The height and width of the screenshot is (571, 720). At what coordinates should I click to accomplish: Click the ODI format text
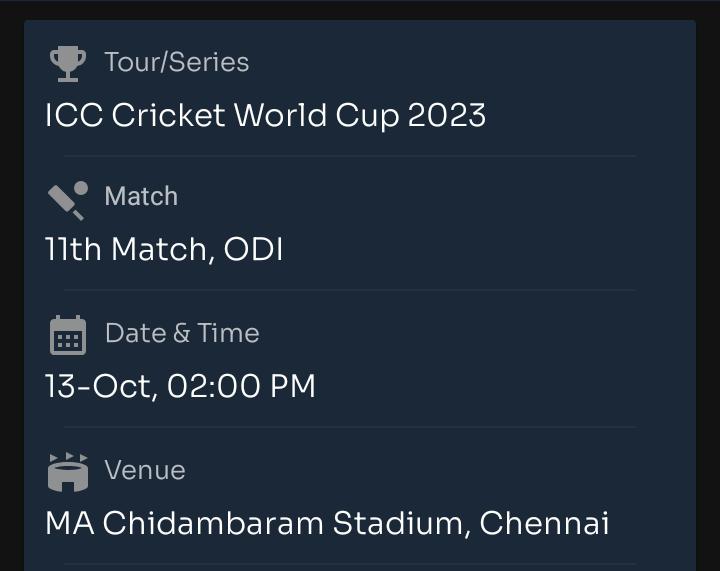(253, 249)
